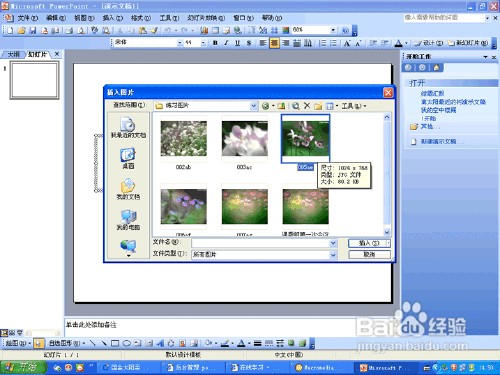Open the 插入 button's dropdown arrow

(388, 243)
